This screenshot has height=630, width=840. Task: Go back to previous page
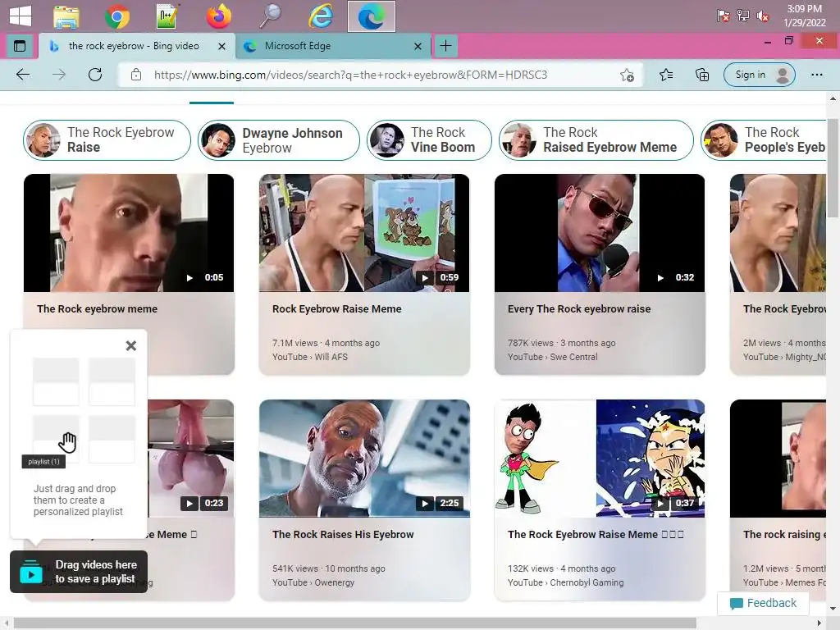[x=23, y=75]
